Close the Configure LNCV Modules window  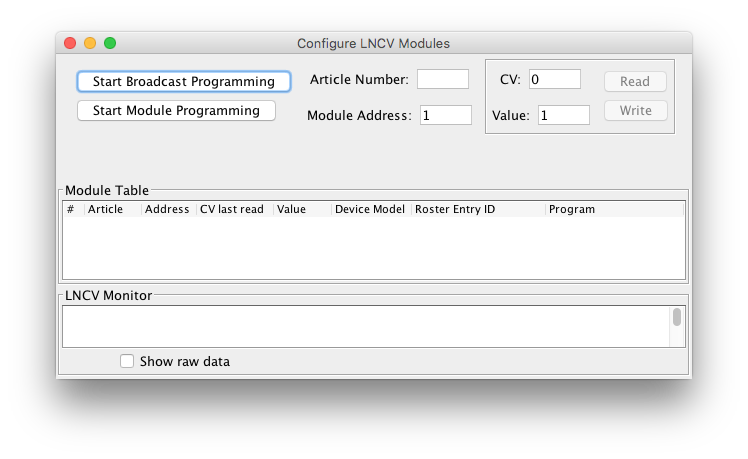click(x=70, y=43)
